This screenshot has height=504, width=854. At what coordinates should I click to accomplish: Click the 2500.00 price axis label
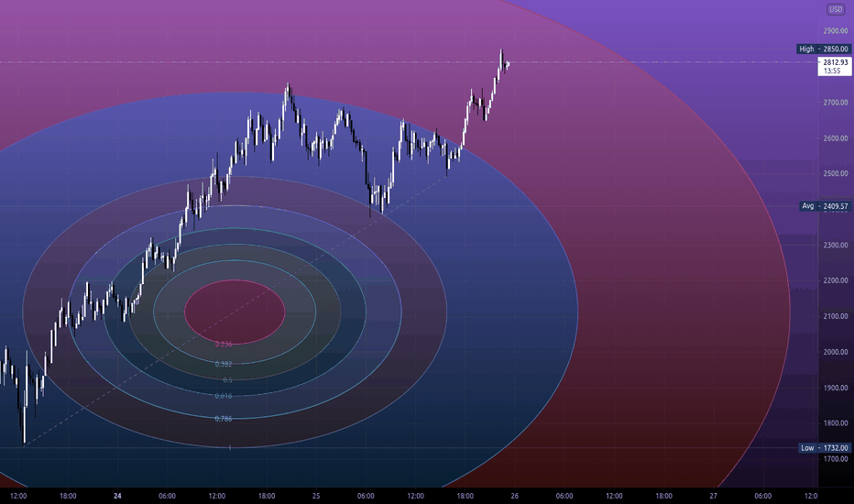(x=836, y=174)
